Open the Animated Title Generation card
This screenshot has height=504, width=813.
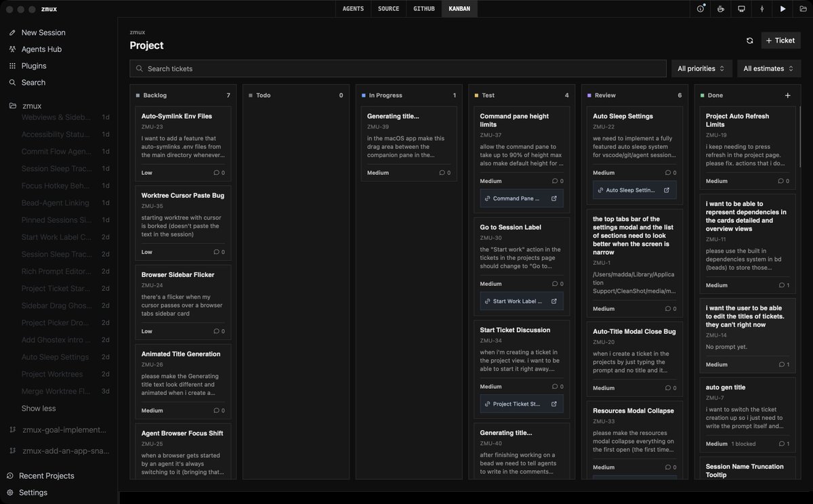point(183,381)
